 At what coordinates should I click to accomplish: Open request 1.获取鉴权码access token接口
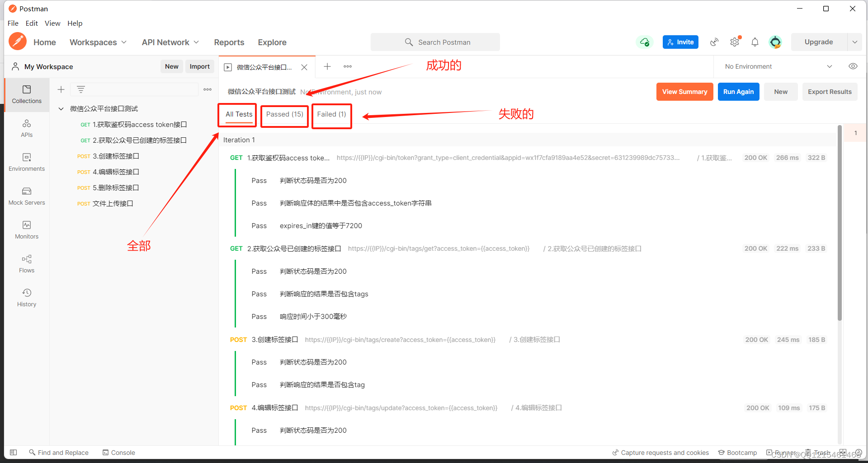[134, 125]
